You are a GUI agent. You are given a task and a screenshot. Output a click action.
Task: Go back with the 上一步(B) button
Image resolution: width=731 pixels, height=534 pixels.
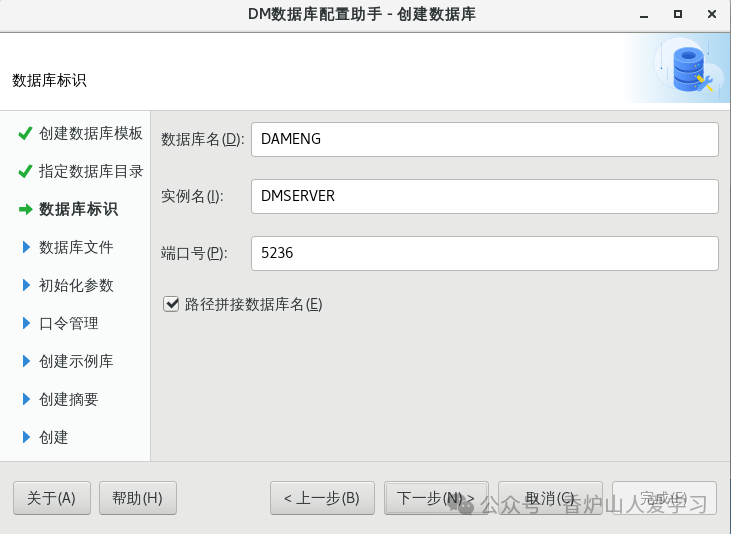tap(322, 498)
